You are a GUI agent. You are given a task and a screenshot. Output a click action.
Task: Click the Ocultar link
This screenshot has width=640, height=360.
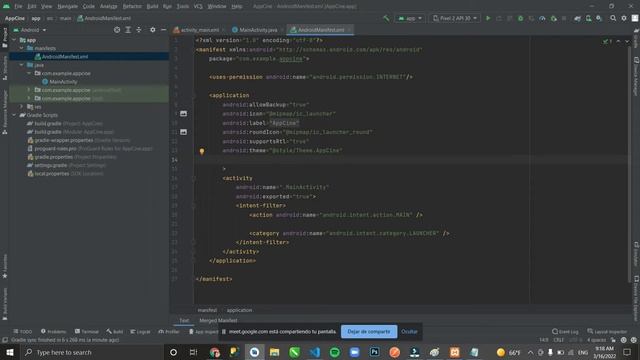pos(409,331)
